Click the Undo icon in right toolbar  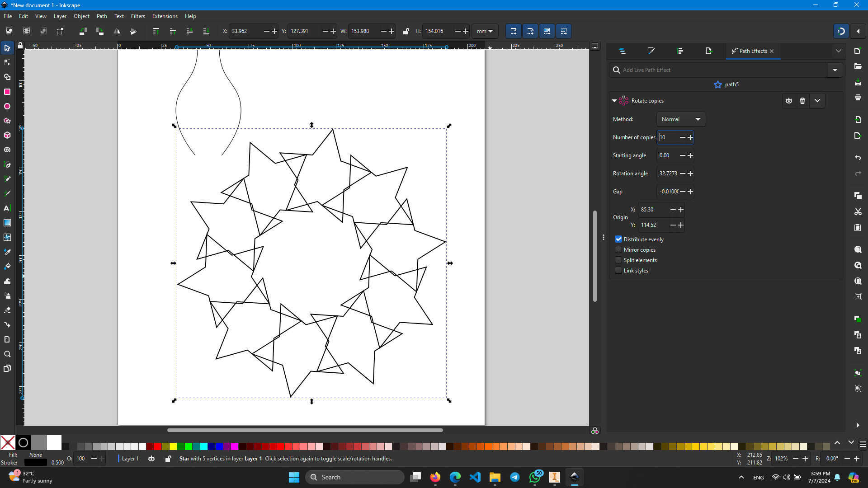click(858, 157)
